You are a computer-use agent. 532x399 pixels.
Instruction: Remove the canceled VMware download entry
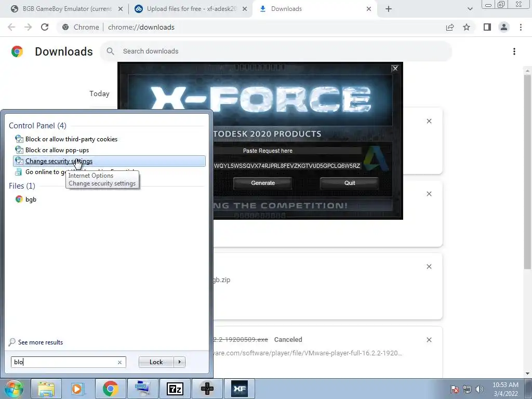429,340
